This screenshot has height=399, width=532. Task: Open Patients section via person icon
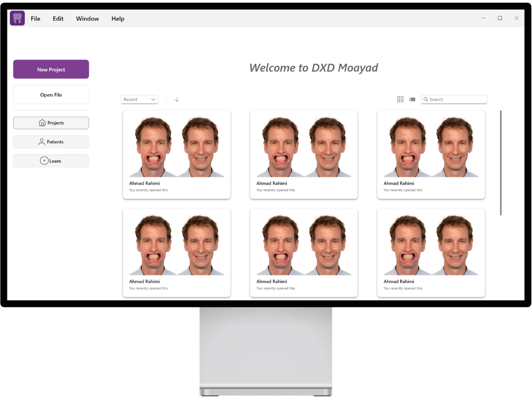tap(42, 142)
